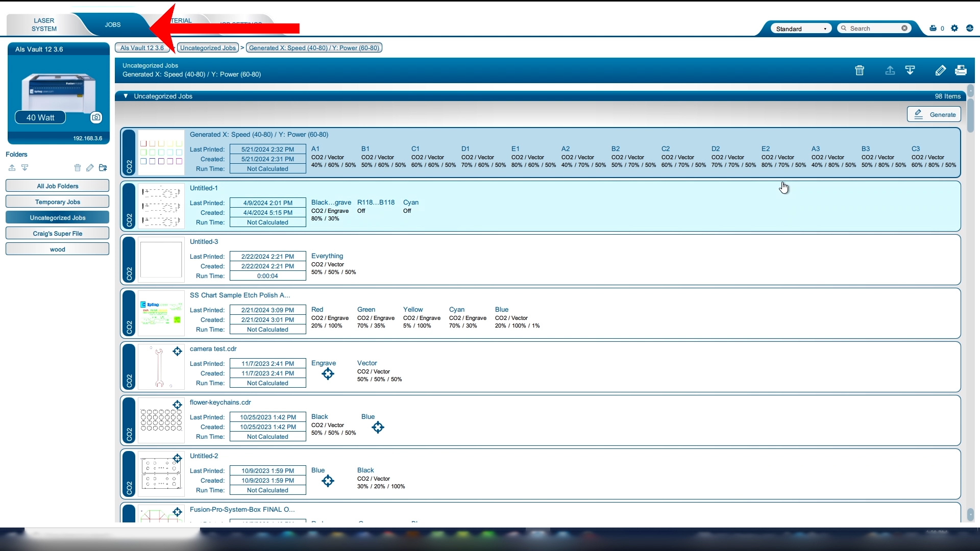Screen dimensions: 980x551
Task: Clear the search field with the x icon
Action: pyautogui.click(x=904, y=29)
